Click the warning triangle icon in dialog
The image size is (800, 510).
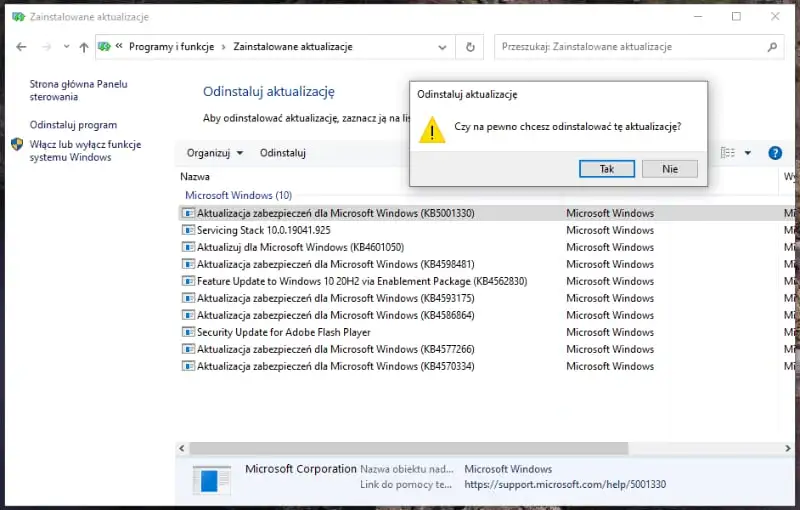click(x=432, y=129)
